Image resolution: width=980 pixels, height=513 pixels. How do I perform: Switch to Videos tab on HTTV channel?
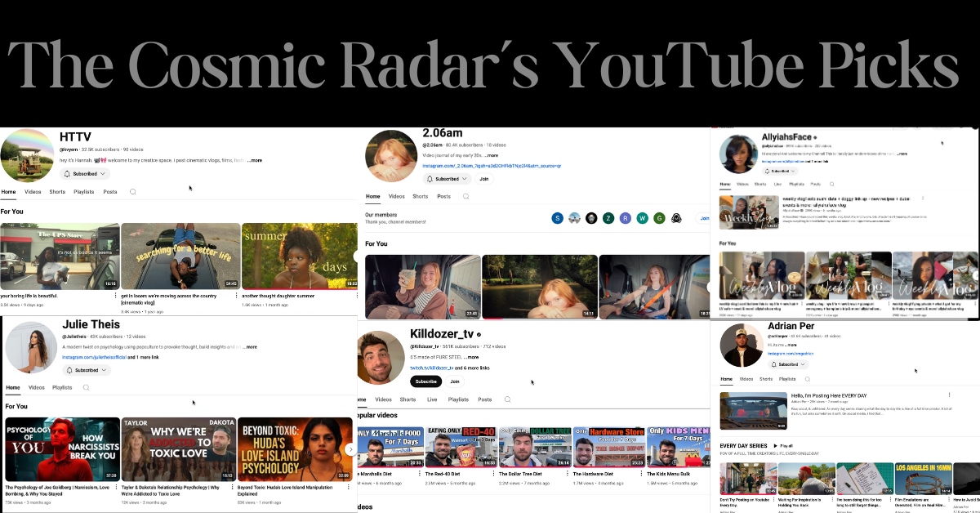tap(33, 192)
